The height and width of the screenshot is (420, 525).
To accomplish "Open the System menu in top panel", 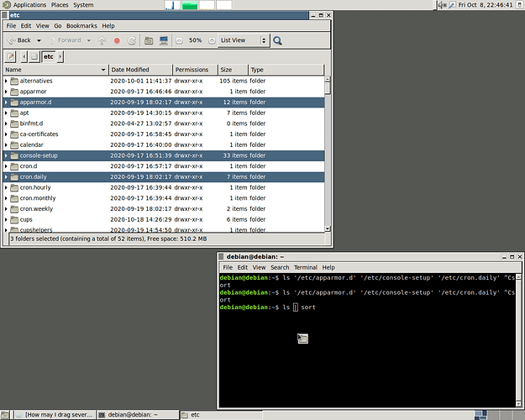I will (x=83, y=5).
